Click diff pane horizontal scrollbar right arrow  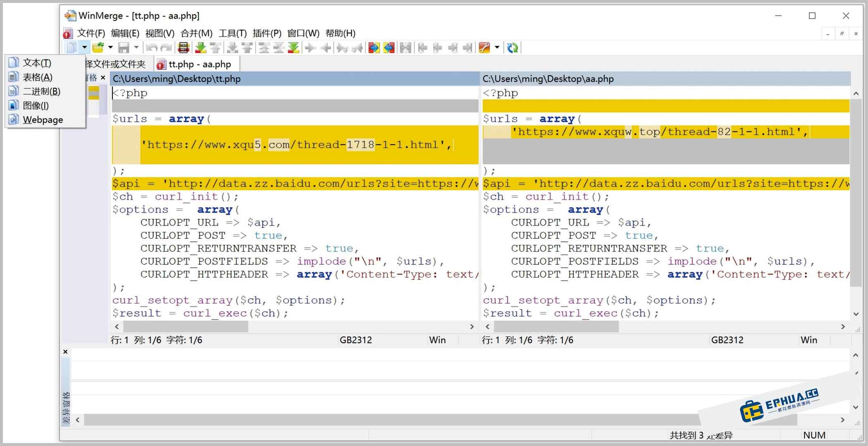(x=842, y=420)
